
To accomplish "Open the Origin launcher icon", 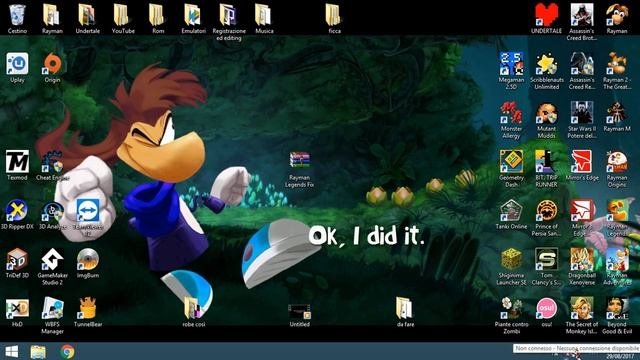I will click(52, 64).
